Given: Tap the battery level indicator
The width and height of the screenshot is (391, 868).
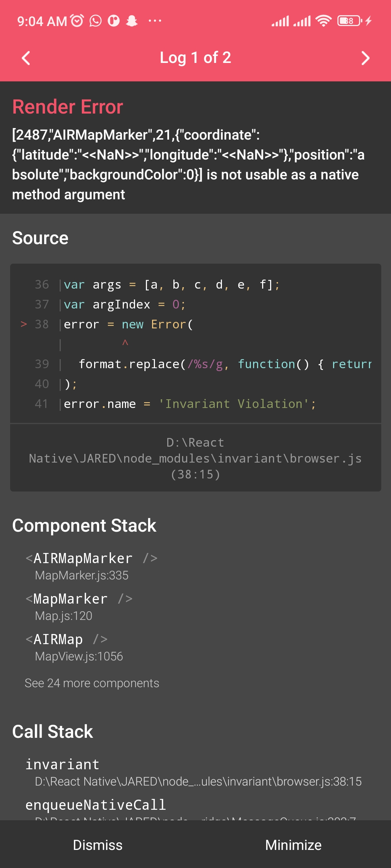Looking at the screenshot, I should (x=349, y=21).
